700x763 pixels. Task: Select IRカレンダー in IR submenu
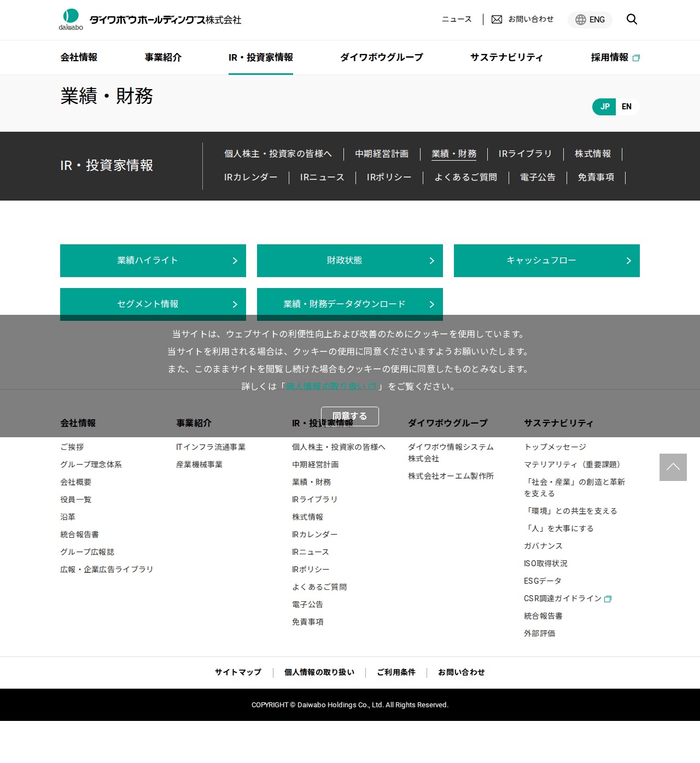pos(251,178)
